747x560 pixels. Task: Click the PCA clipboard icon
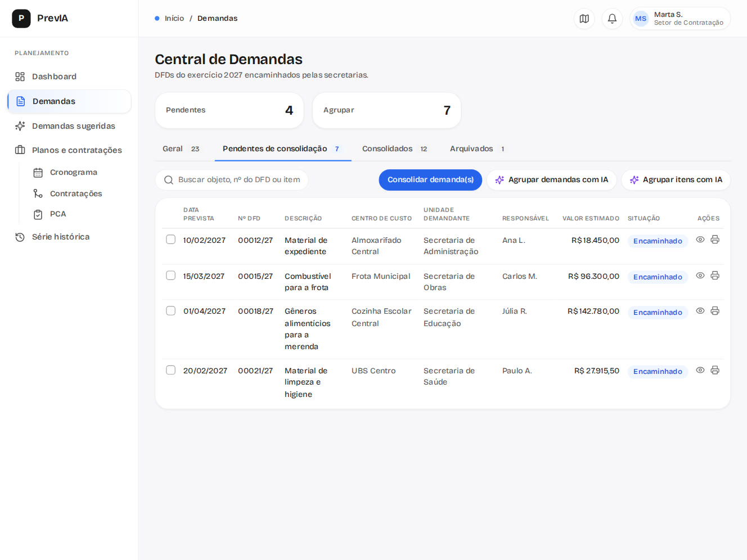[x=38, y=214]
